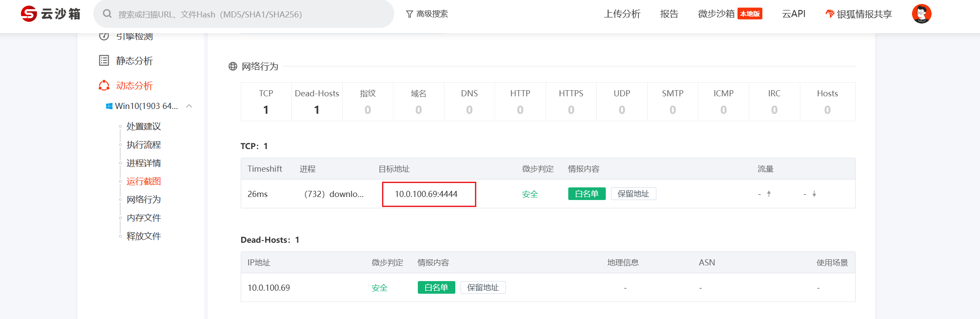This screenshot has height=319, width=980.
Task: Open the 上传分析 menu
Action: click(x=622, y=14)
